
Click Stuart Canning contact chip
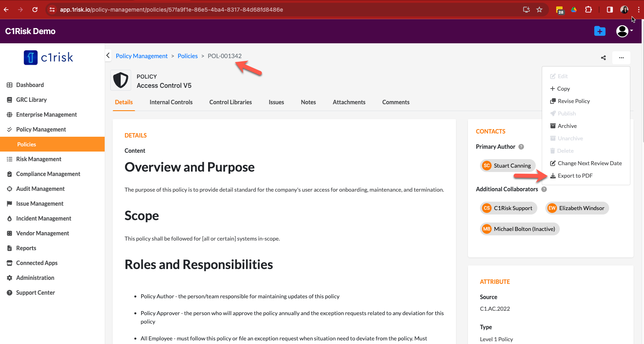pyautogui.click(x=508, y=166)
